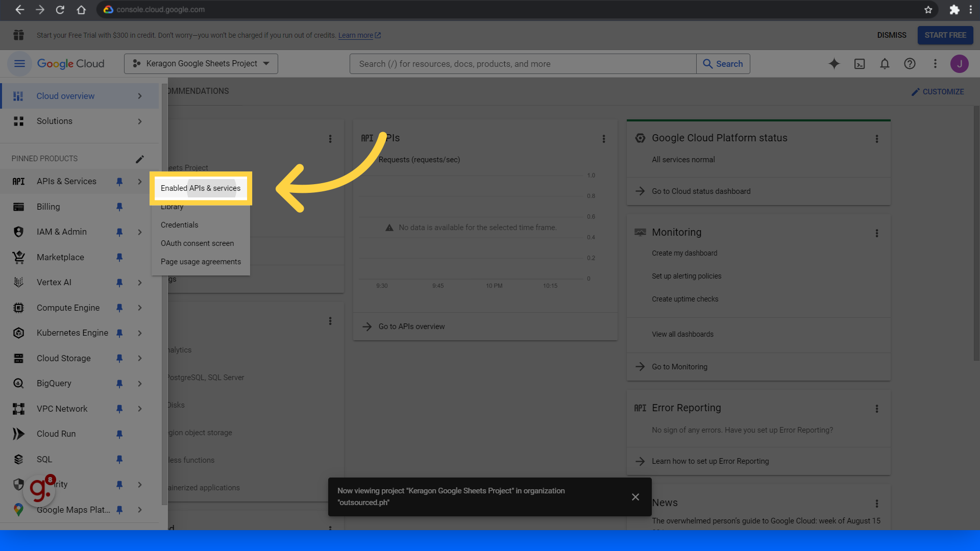The width and height of the screenshot is (980, 551).
Task: Reload the browser page
Action: click(60, 10)
